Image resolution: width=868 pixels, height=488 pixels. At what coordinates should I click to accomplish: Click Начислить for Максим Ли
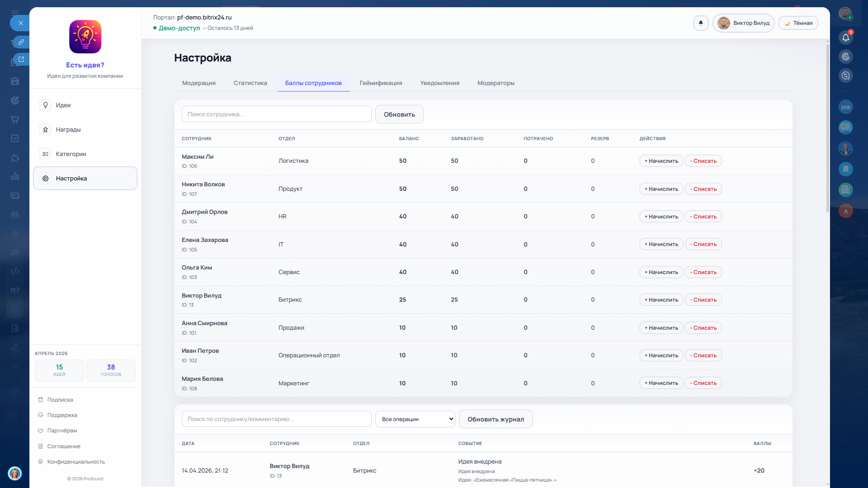point(661,161)
